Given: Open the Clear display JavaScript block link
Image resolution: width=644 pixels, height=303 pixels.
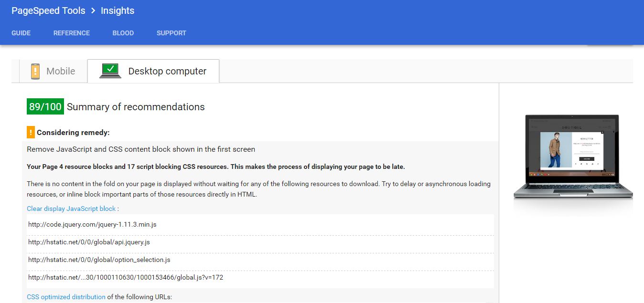Looking at the screenshot, I should (71, 209).
